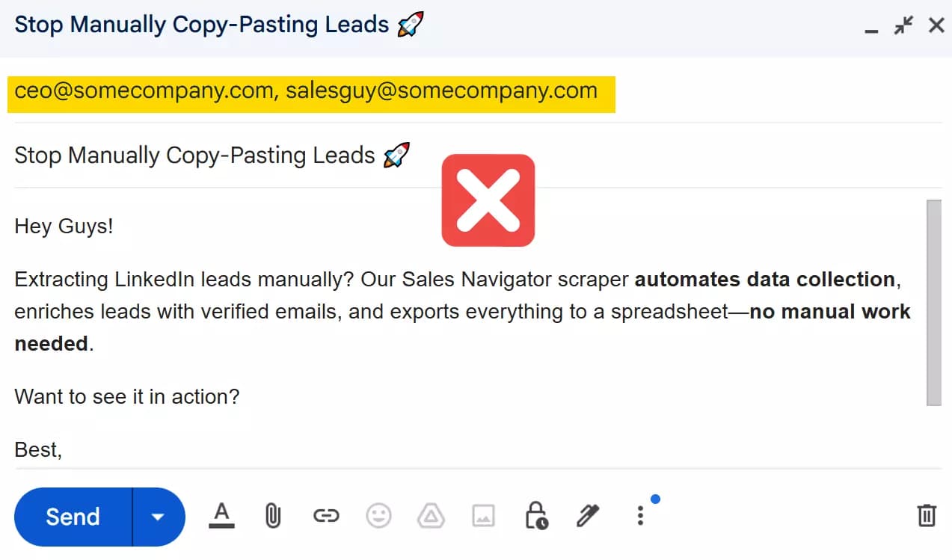Discard draft with trash icon
The width and height of the screenshot is (952, 560).
pos(927,515)
